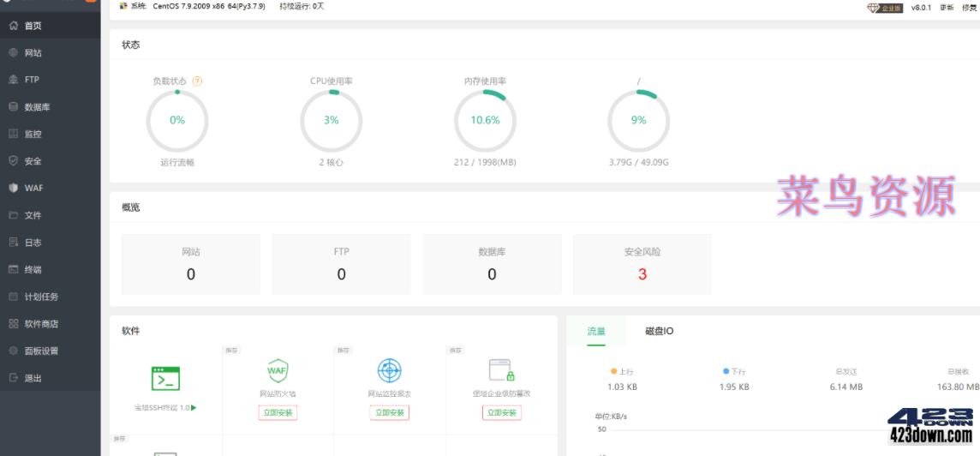Open the green SSH terminal software icon
Screen dimensions: 980x456
coord(165,379)
